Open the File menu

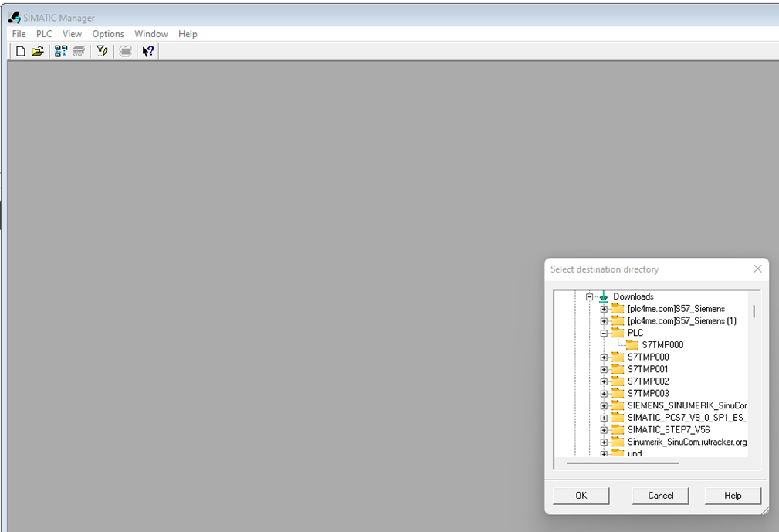[19, 34]
